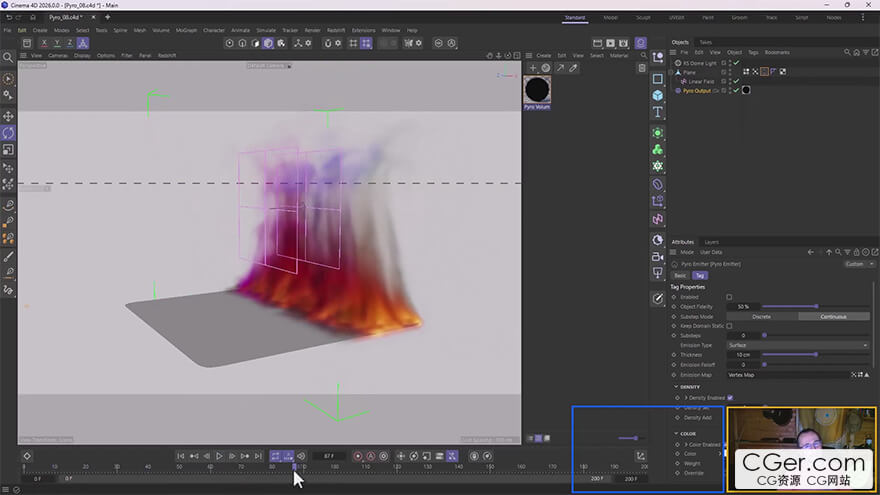Activate the Rotate tool
Viewport: 880px width, 495px height.
[x=9, y=133]
